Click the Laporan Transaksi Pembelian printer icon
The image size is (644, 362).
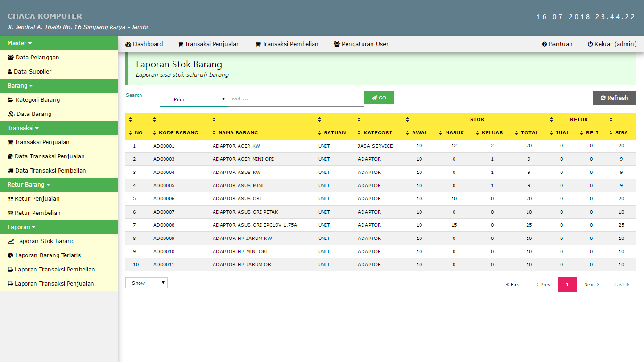click(x=10, y=270)
